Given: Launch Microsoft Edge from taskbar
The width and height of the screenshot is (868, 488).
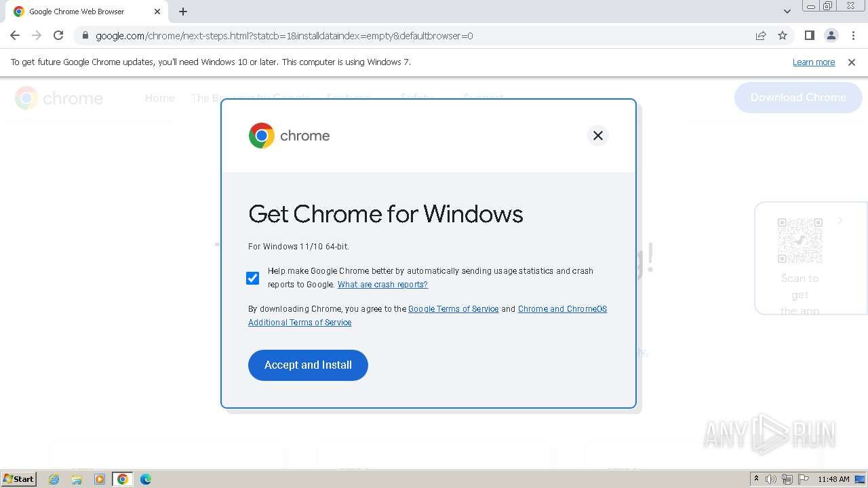Looking at the screenshot, I should point(146,479).
